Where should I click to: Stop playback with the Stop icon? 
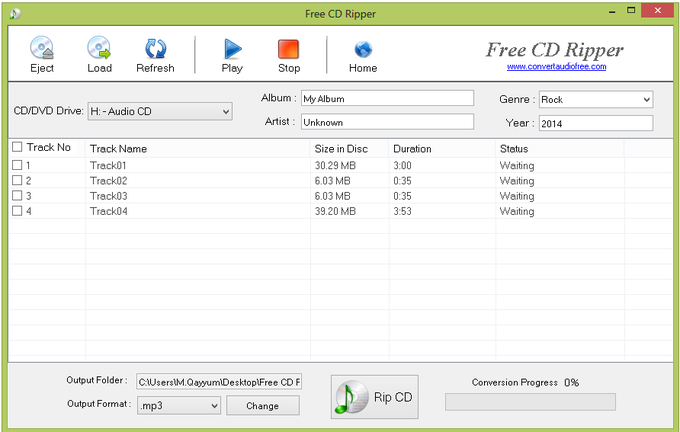point(288,49)
